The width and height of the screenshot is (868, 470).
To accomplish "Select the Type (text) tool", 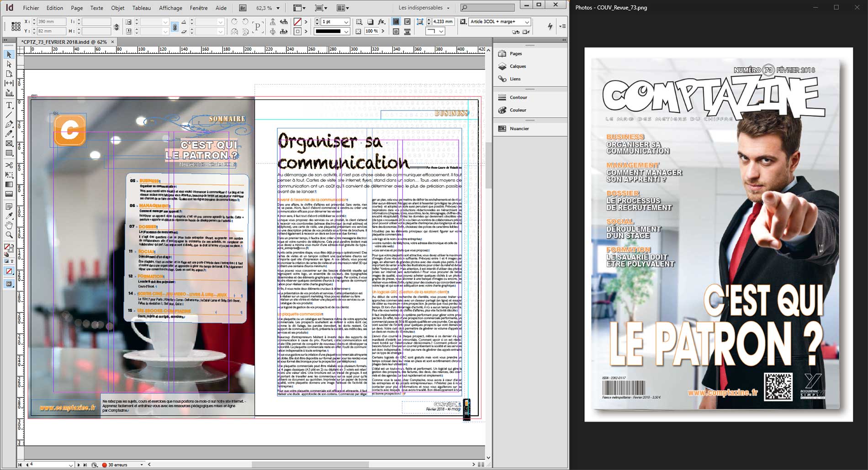I will coord(9,105).
